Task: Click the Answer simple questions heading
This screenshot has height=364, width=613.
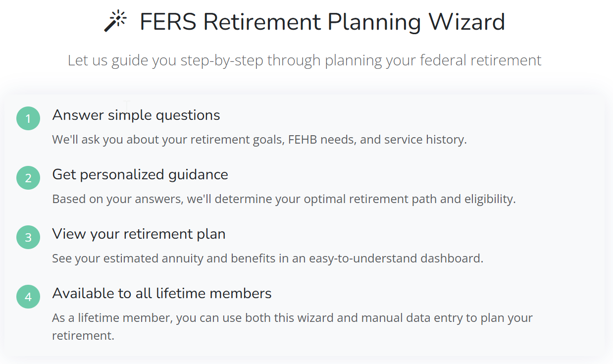Action: pos(136,115)
